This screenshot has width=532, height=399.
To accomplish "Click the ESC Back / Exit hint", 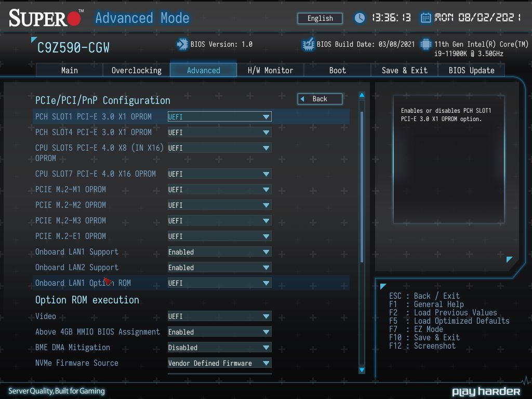I will 424,296.
